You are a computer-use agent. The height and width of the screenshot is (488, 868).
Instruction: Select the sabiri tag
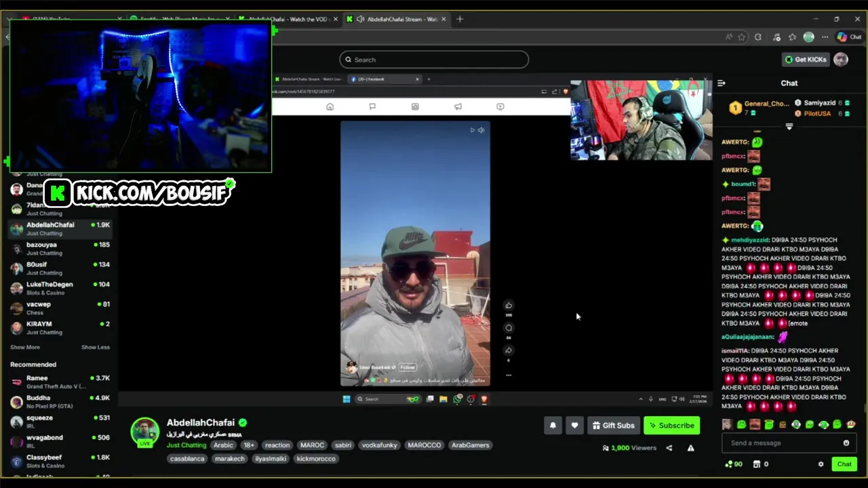(343, 445)
